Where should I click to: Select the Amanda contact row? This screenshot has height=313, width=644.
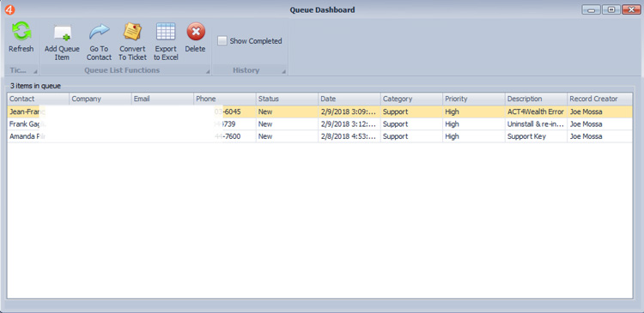click(x=319, y=136)
